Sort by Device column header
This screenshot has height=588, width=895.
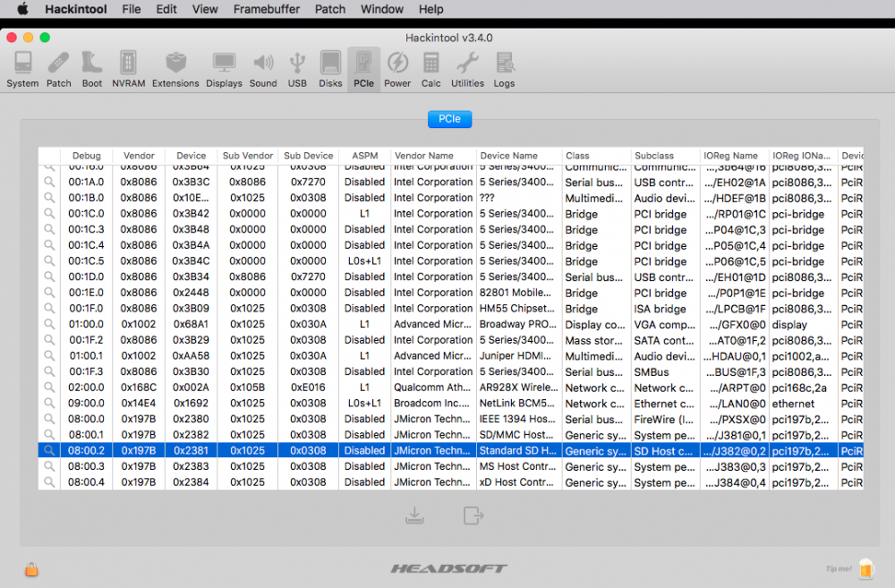192,155
